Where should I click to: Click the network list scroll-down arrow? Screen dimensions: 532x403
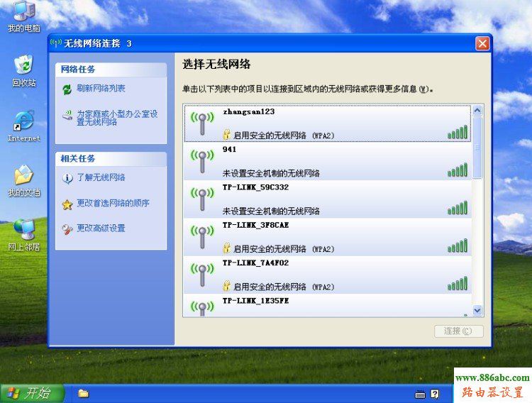coord(477,310)
